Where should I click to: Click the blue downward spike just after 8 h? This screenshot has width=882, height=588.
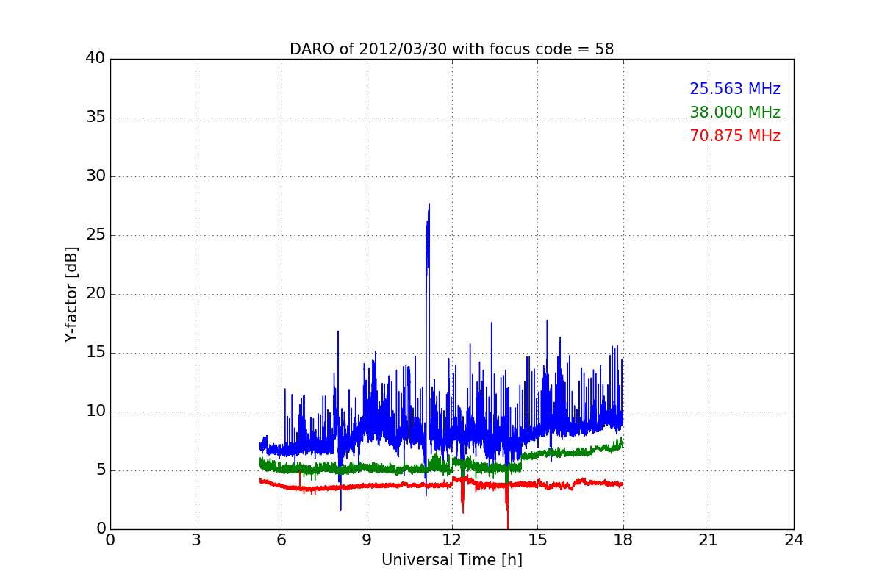[x=341, y=507]
